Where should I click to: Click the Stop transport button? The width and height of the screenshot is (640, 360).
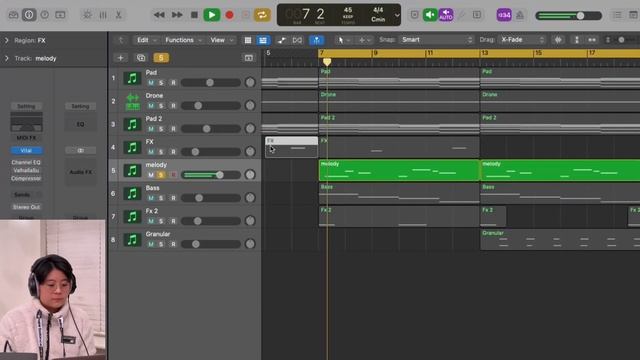194,15
